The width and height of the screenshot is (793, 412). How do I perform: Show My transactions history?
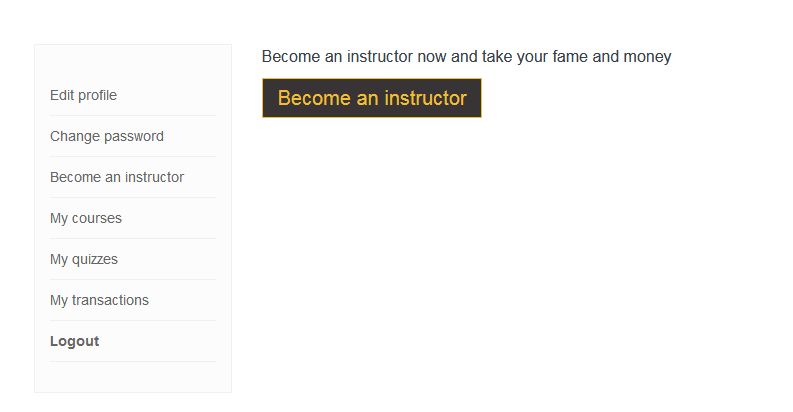pyautogui.click(x=99, y=300)
